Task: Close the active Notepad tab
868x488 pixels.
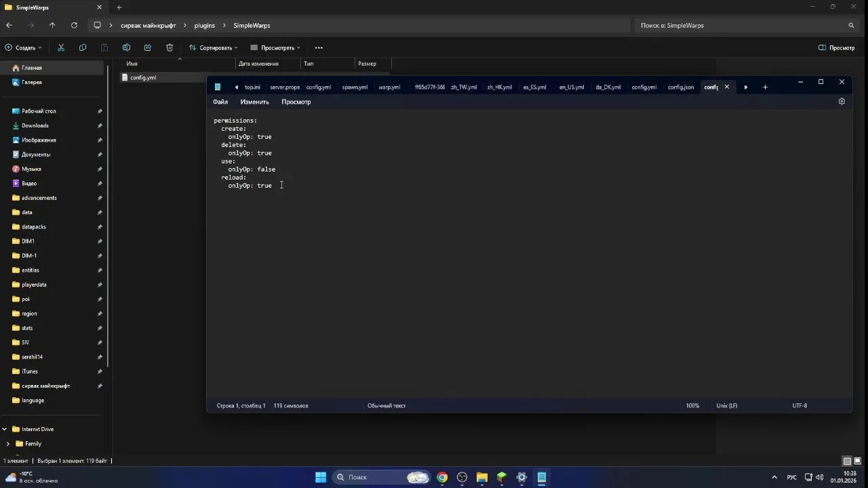Action: click(726, 87)
